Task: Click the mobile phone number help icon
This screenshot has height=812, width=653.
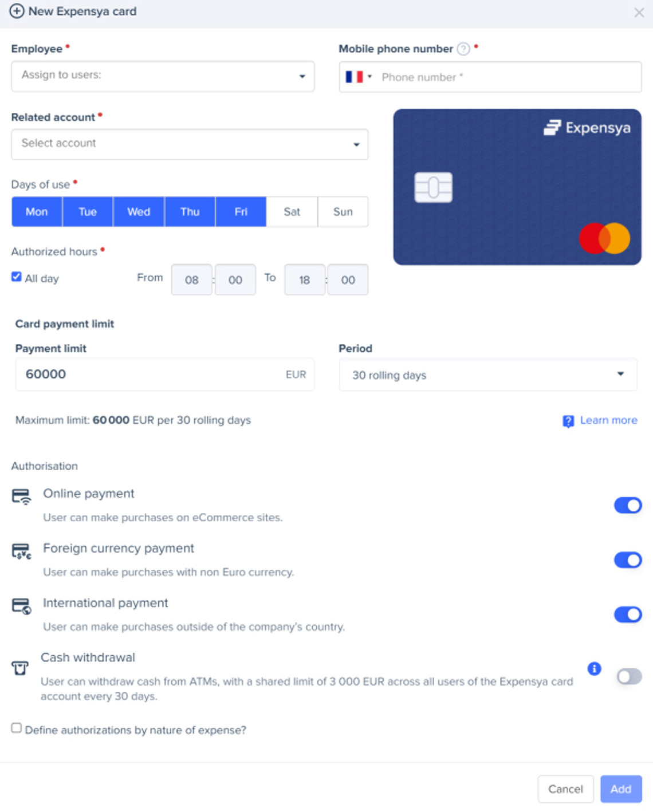Action: (x=463, y=49)
